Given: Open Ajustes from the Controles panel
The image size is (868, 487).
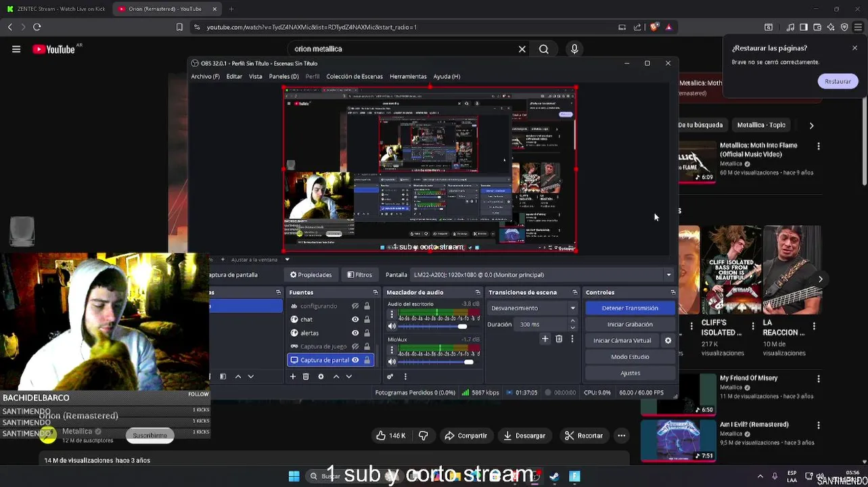Looking at the screenshot, I should [x=630, y=373].
